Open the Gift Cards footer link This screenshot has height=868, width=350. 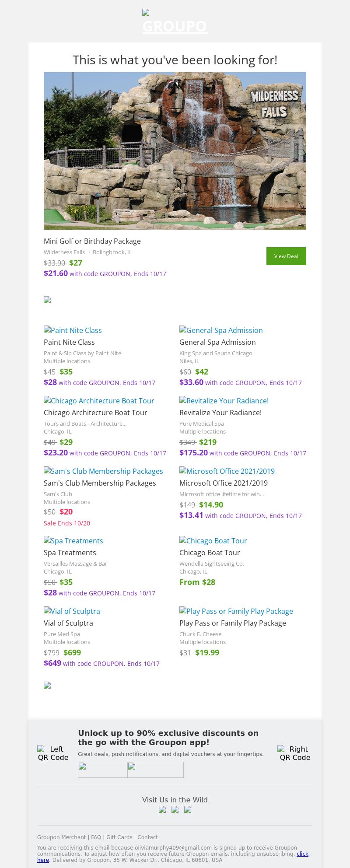pyautogui.click(x=119, y=837)
